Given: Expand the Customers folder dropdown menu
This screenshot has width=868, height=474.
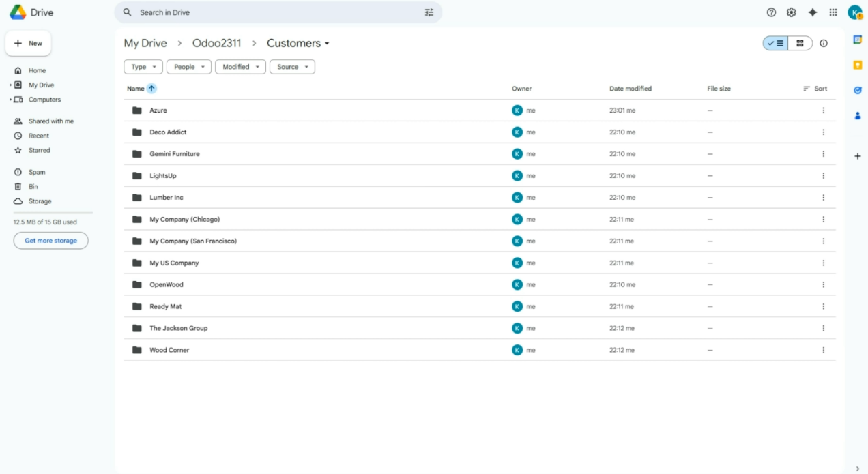Looking at the screenshot, I should pyautogui.click(x=327, y=44).
